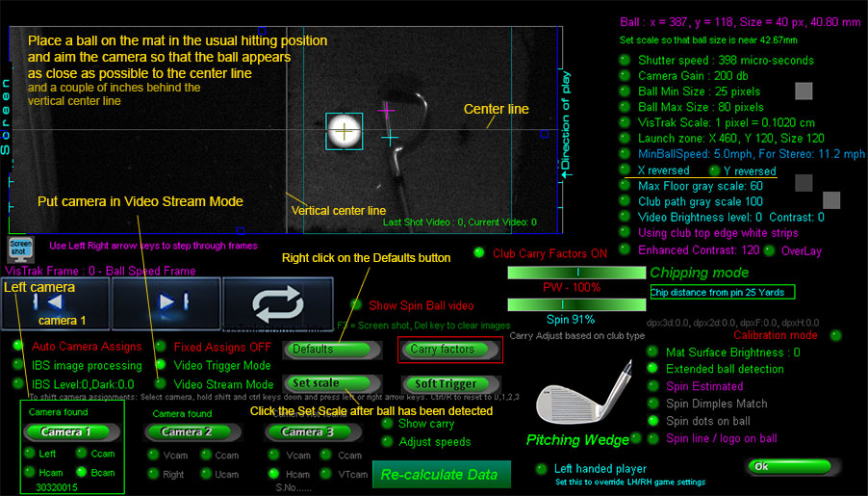Toggle IBS image processing
The height and width of the screenshot is (496, 868).
click(x=18, y=365)
